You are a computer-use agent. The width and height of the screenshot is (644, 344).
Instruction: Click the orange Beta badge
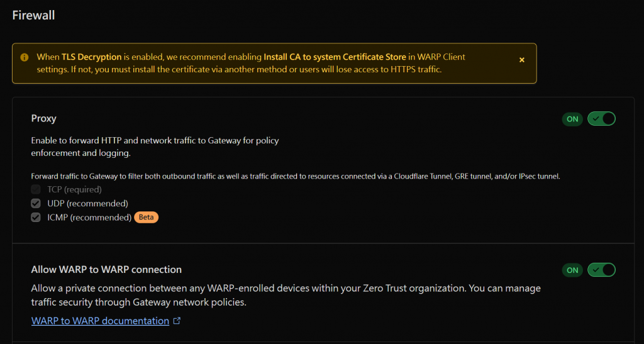[x=146, y=218]
